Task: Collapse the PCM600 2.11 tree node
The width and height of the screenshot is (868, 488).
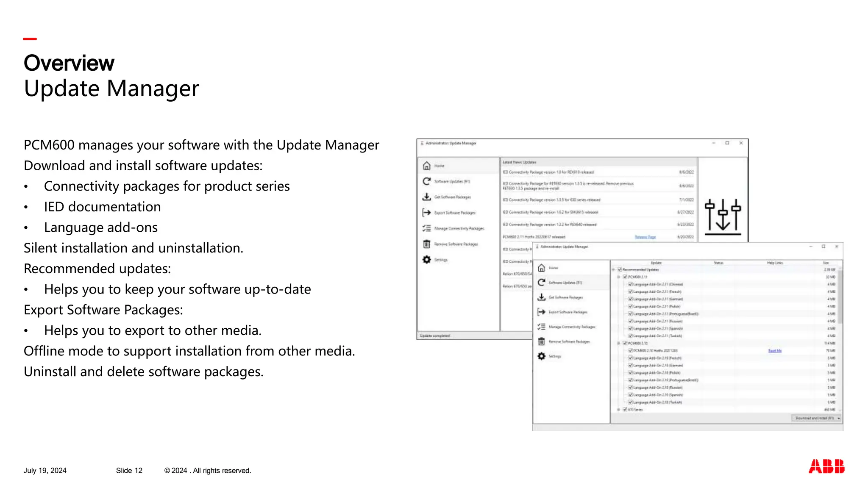Action: [x=619, y=277]
